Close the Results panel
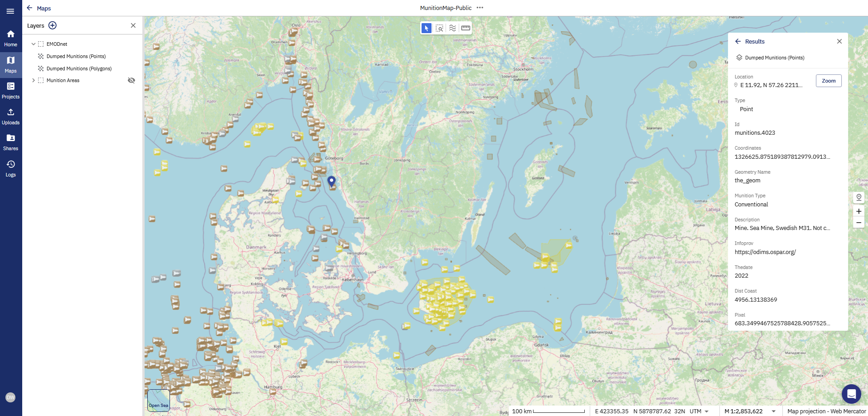This screenshot has height=416, width=868. point(839,41)
